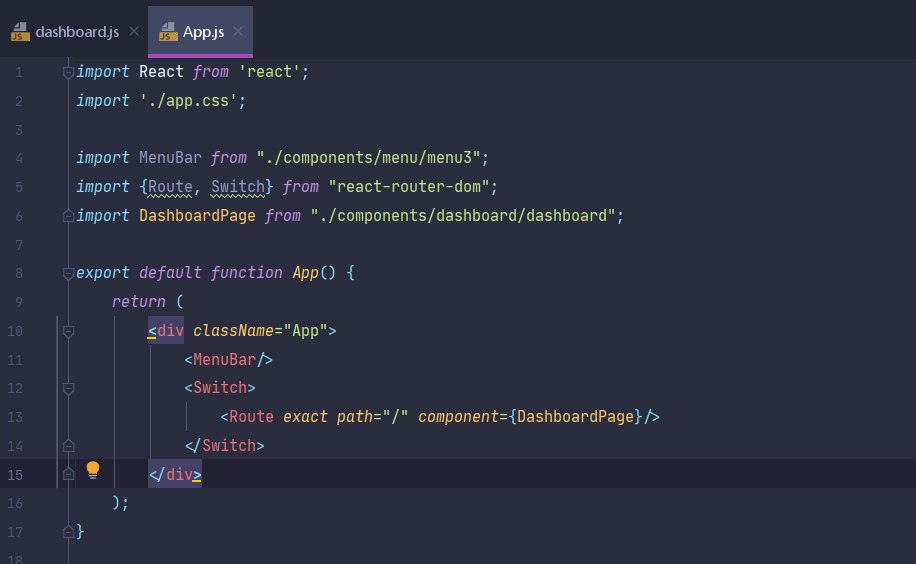916x564 pixels.
Task: Switch to the dashboard.js tab
Action: (73, 32)
